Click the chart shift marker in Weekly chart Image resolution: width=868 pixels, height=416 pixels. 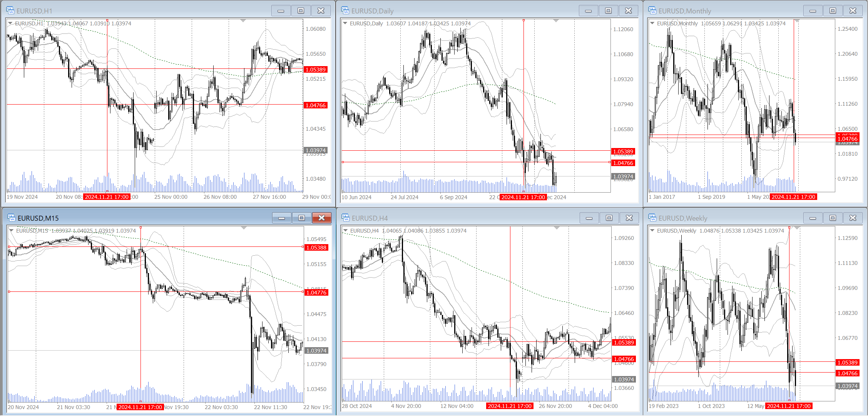[797, 228]
